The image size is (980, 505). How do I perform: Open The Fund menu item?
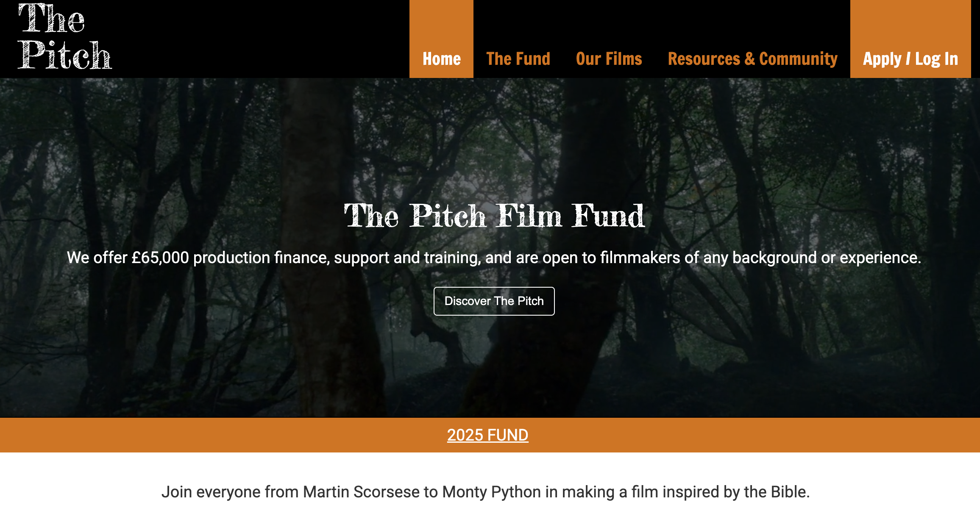518,59
